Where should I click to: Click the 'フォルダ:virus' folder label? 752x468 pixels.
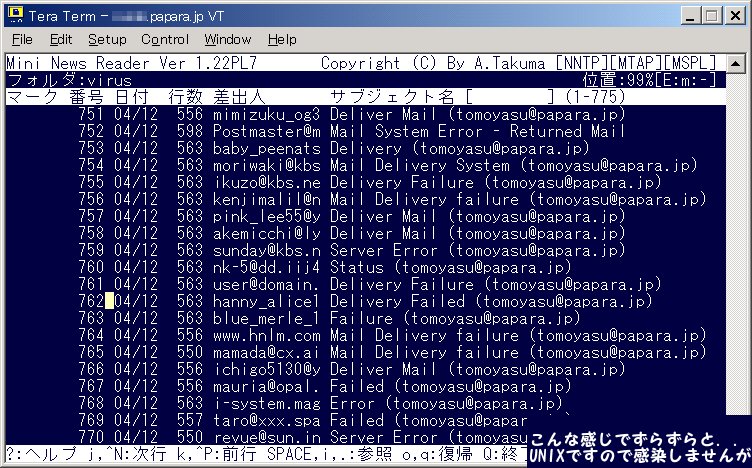click(70, 80)
